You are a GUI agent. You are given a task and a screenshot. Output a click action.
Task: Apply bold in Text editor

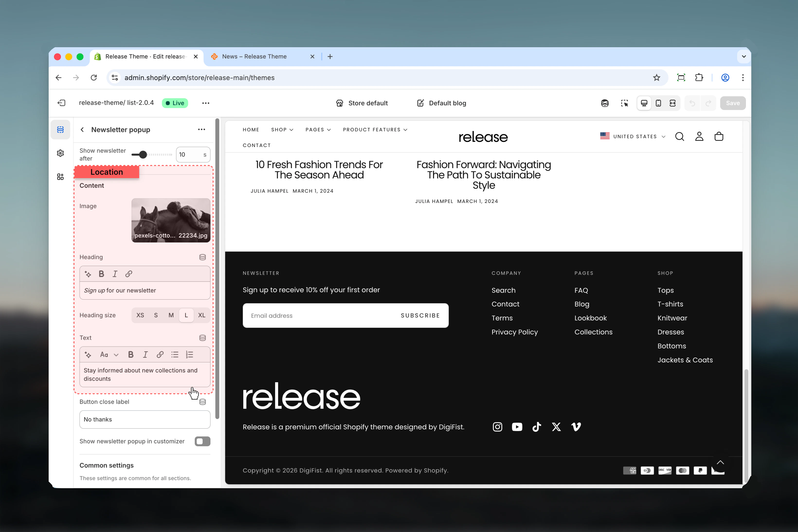[x=131, y=355]
